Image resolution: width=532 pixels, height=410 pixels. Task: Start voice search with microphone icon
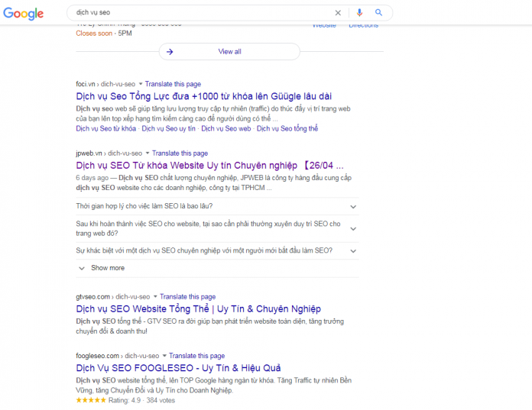(359, 13)
